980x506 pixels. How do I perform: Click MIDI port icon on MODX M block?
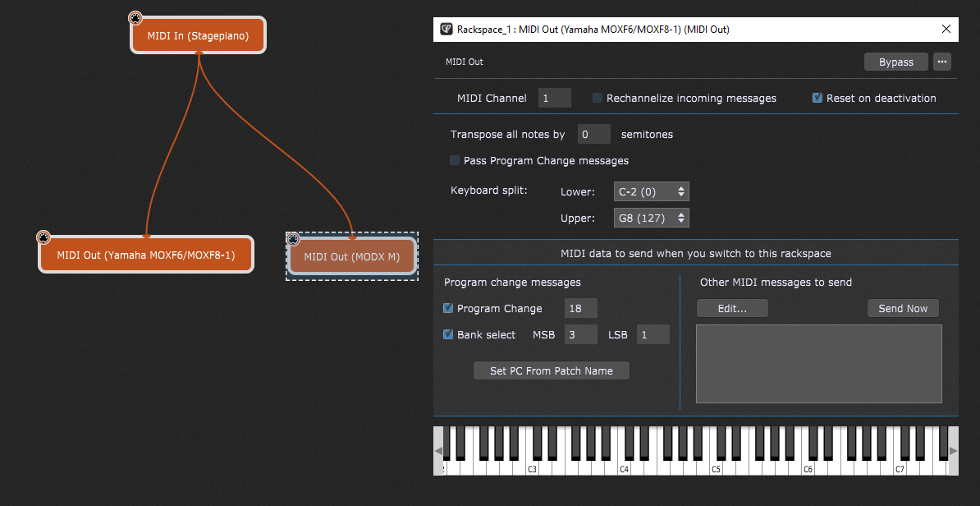[x=293, y=239]
